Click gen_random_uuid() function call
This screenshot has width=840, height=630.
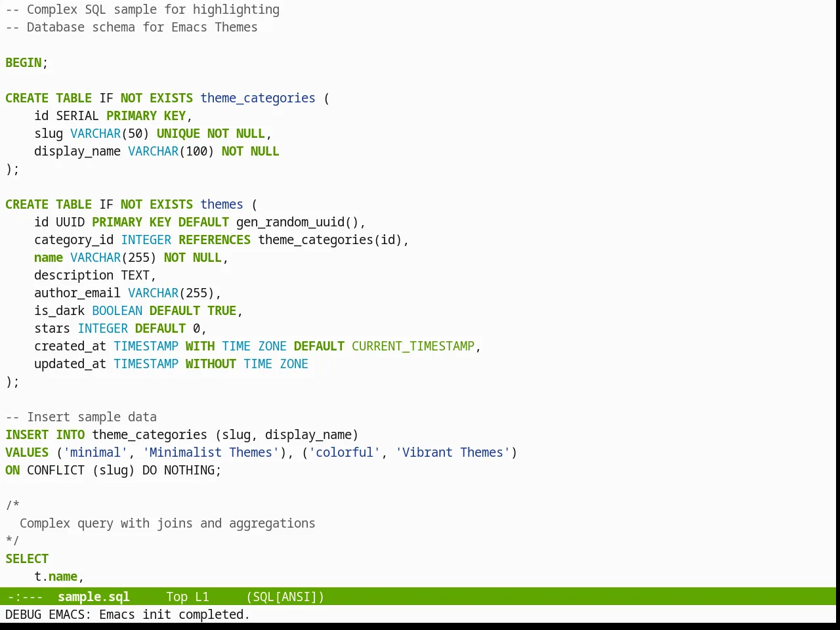297,222
